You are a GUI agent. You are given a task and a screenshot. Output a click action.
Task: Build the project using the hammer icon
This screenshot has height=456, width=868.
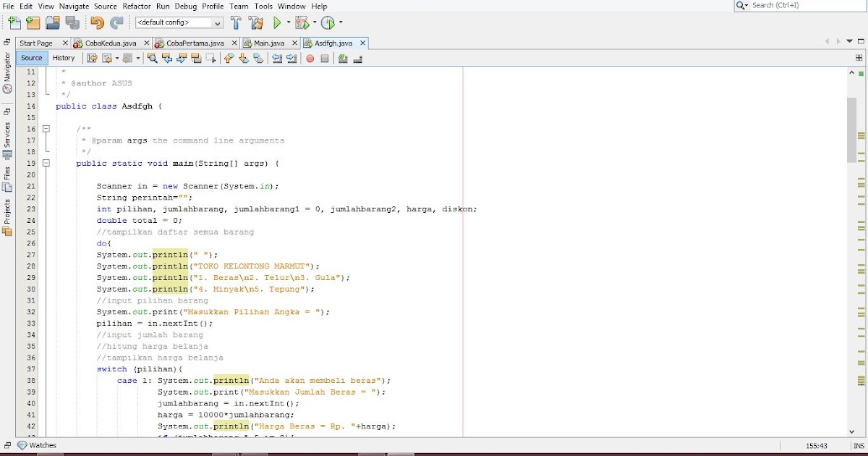click(x=235, y=22)
